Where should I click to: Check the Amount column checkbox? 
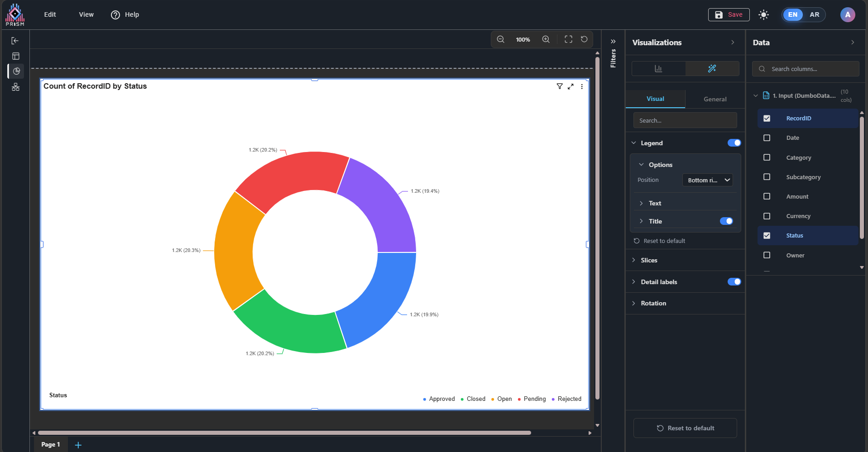point(767,196)
